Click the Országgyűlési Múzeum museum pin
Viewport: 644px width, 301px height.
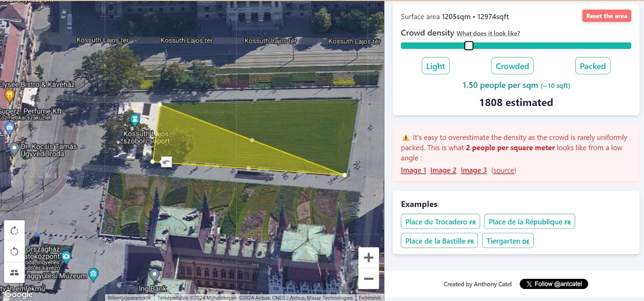(x=93, y=274)
